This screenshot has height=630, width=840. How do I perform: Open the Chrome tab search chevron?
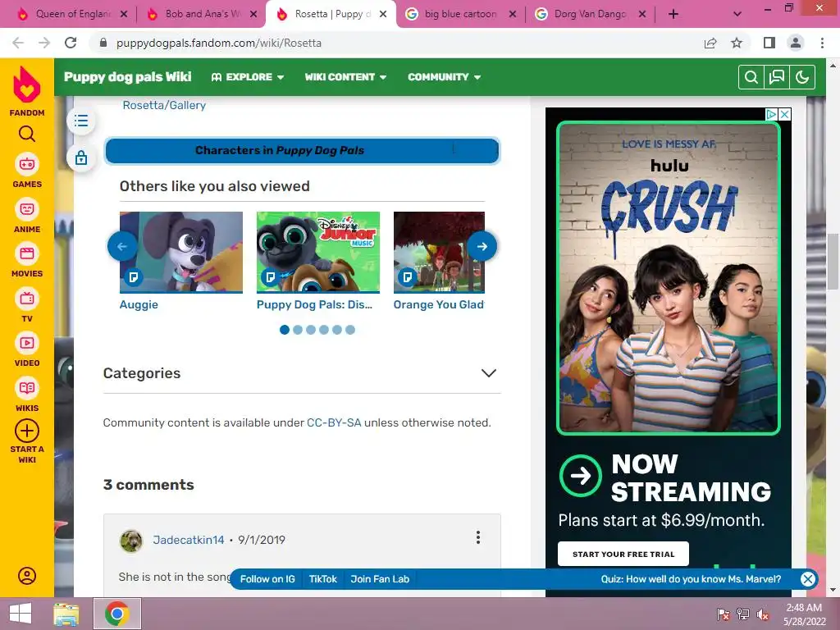click(x=737, y=14)
